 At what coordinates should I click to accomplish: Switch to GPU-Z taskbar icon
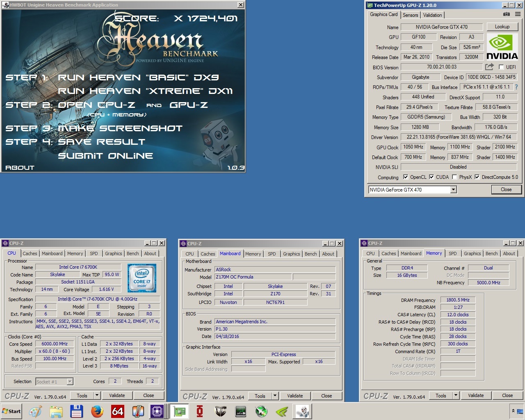[179, 411]
